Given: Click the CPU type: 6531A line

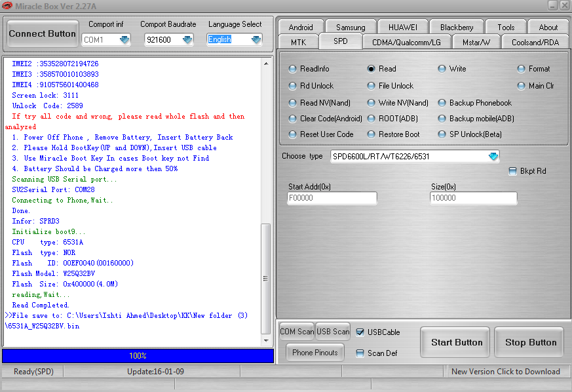Looking at the screenshot, I should click(x=47, y=242).
